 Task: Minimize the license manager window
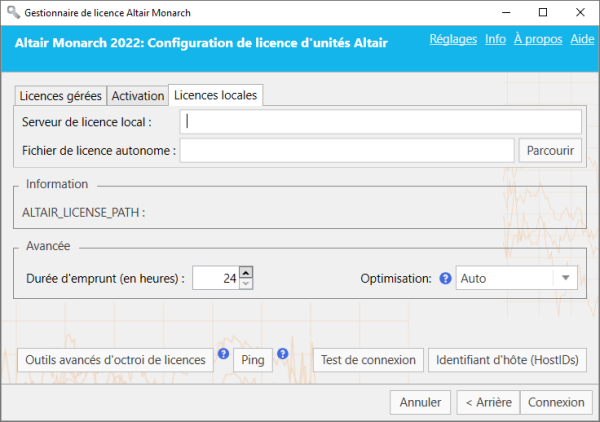point(506,13)
